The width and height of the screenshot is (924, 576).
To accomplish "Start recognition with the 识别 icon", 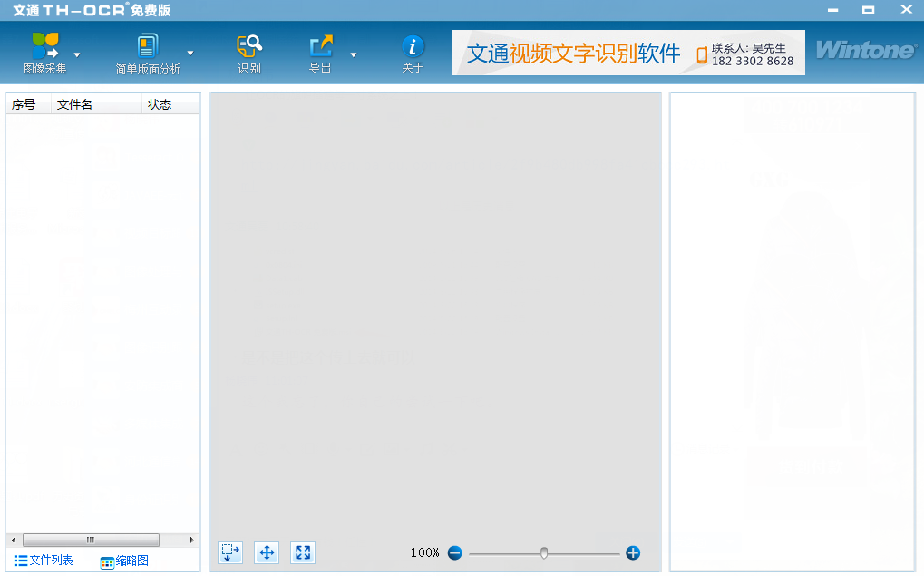I will tap(248, 47).
